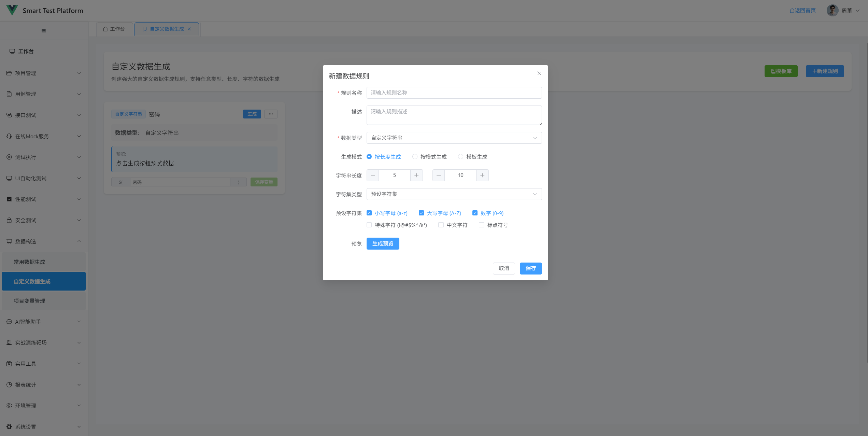Switch to the 工作台 tab
The width and height of the screenshot is (868, 436).
114,29
